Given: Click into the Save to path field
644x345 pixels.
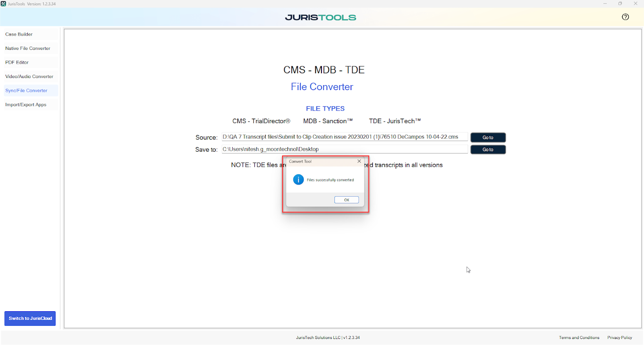Looking at the screenshot, I should [345, 149].
